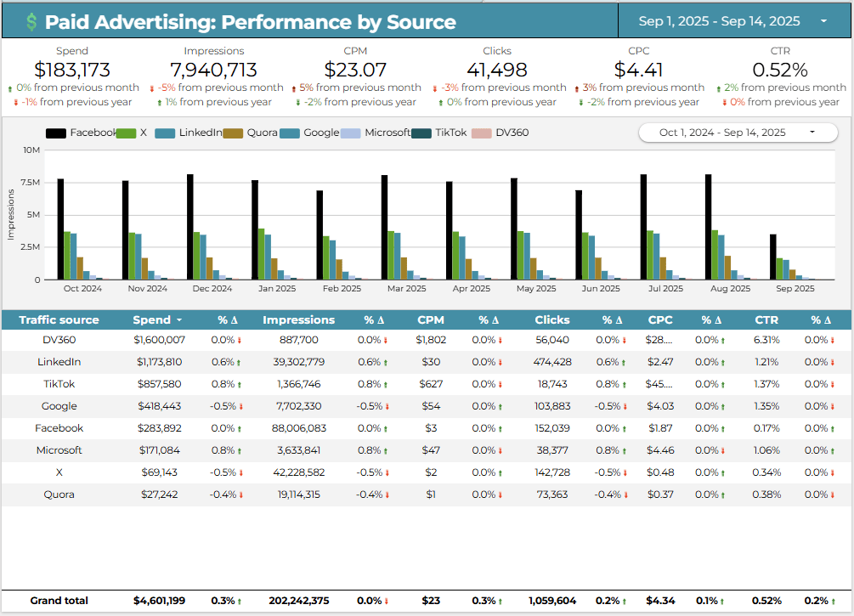Click the black Facebook bar for Sep 2025
Image resolution: width=854 pixels, height=616 pixels.
(x=772, y=257)
